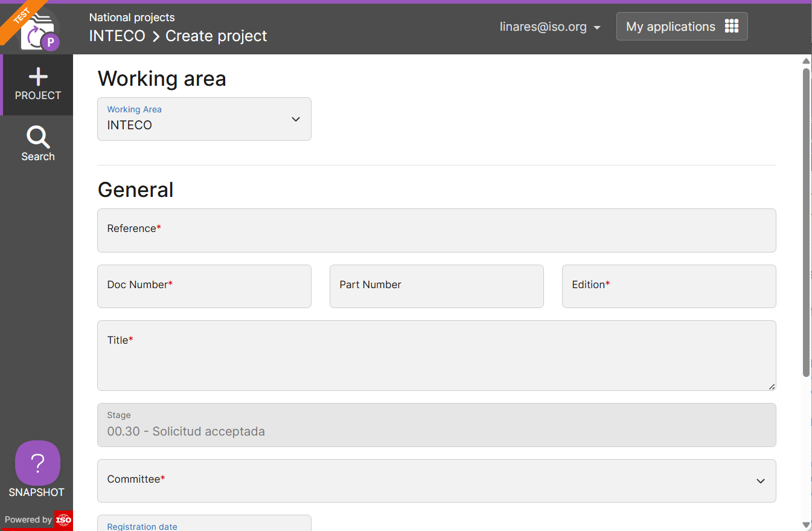Open the SNAPSHOT help question-mark icon
Viewport: 812px width, 531px height.
tap(37, 463)
